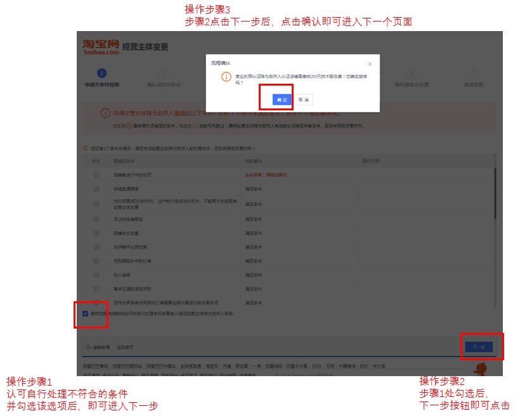Viewport: 532px width, 418px height.
Task: Click check icon for 无1688金融服务 row
Action: tap(96, 219)
